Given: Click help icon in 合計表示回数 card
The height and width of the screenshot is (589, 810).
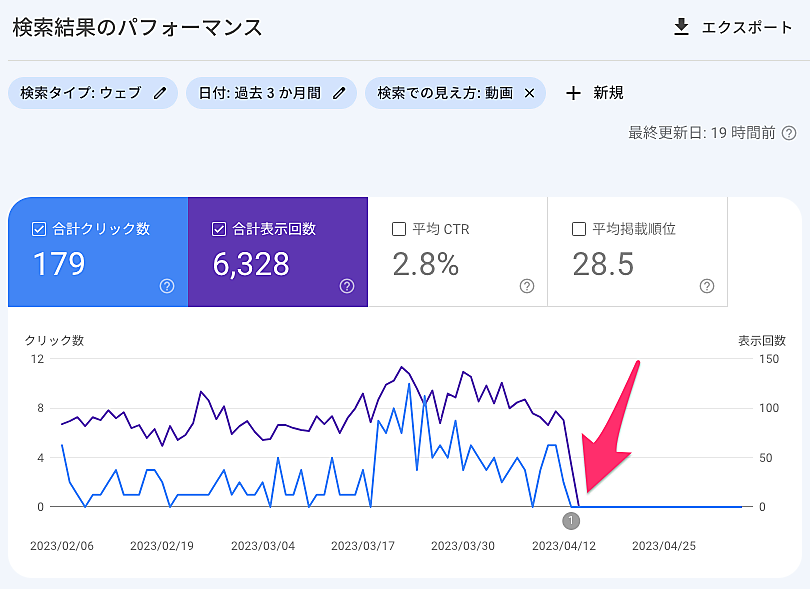Looking at the screenshot, I should 347,286.
